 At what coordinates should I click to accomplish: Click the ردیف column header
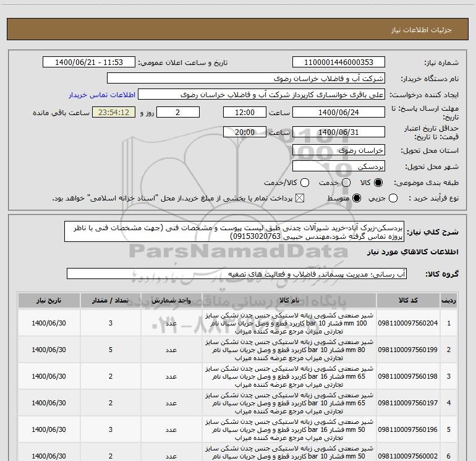click(x=449, y=301)
